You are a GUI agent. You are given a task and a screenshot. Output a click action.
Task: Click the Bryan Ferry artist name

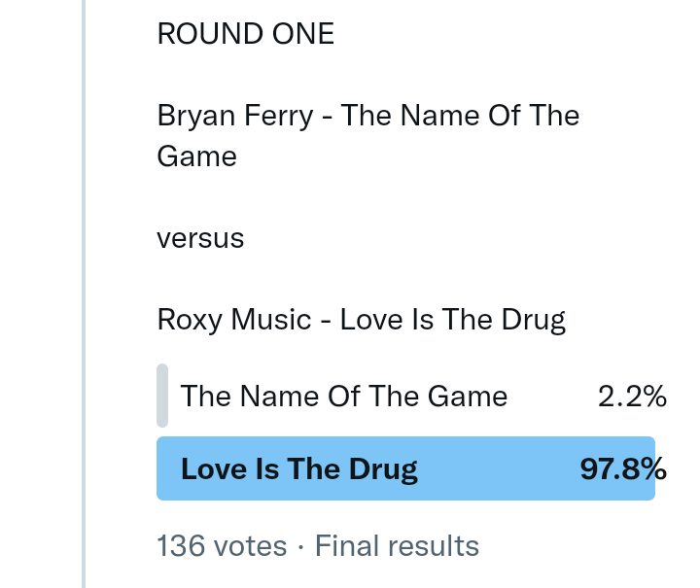pyautogui.click(x=234, y=117)
